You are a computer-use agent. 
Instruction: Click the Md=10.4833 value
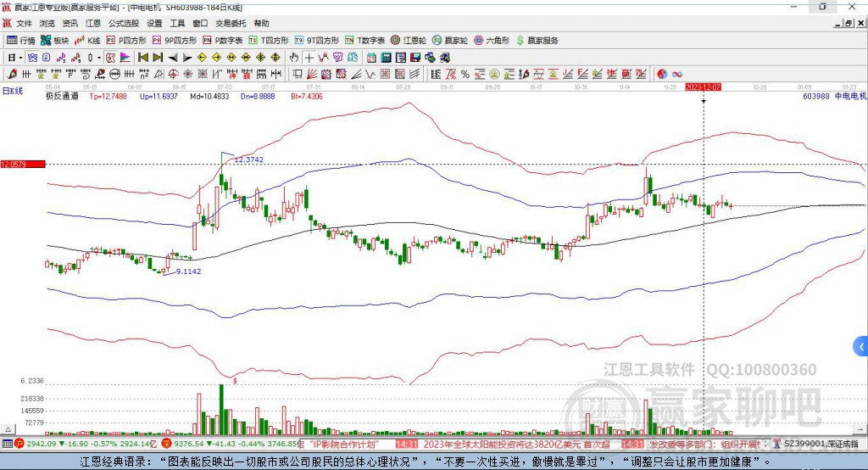pos(209,97)
